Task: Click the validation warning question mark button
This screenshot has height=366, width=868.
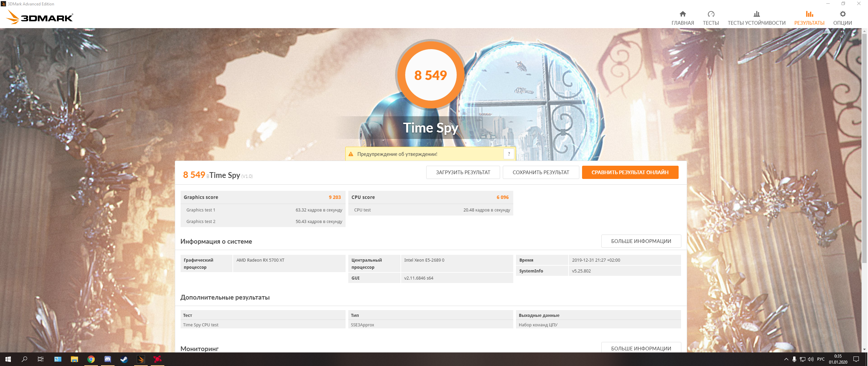Action: [509, 154]
